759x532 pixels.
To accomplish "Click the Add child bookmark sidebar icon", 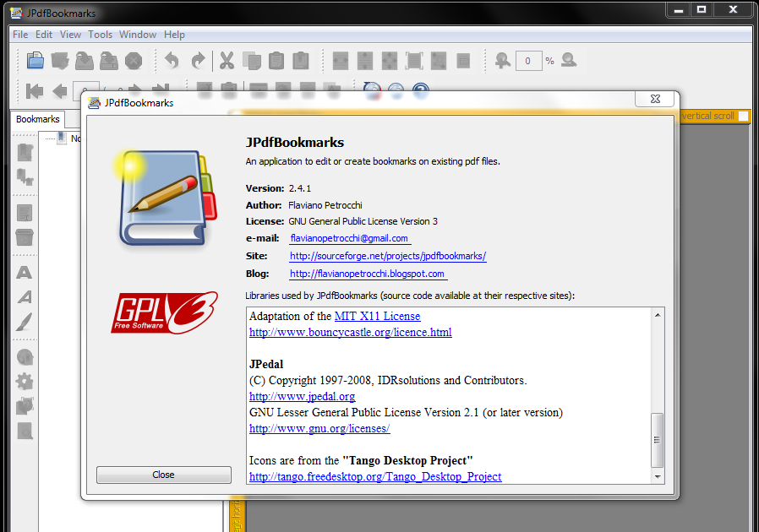I will click(x=25, y=176).
